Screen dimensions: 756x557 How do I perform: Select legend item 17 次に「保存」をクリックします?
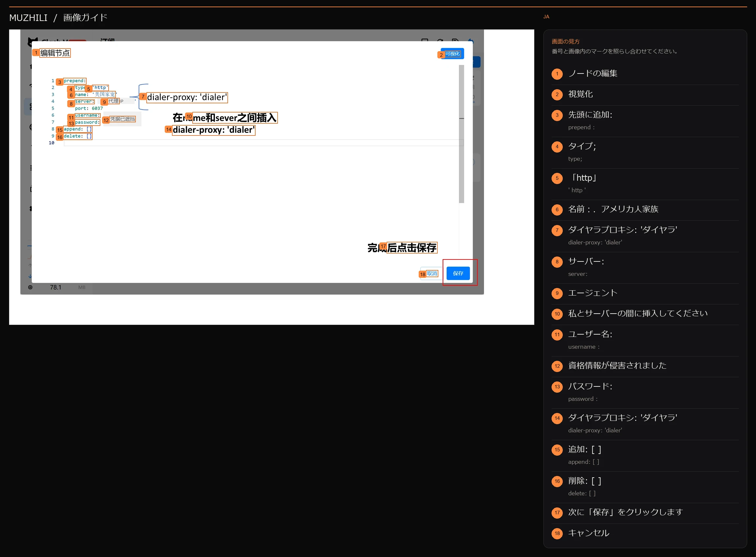coord(645,513)
